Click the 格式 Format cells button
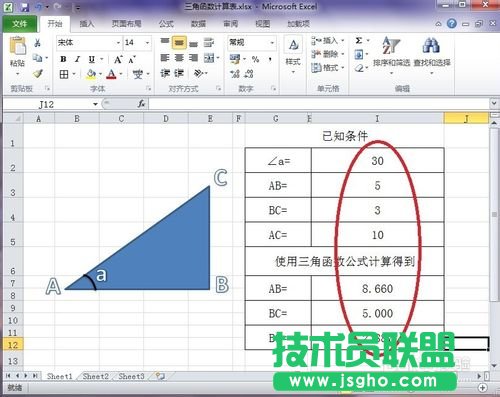Viewport: 500px width, 397px height. 327,68
